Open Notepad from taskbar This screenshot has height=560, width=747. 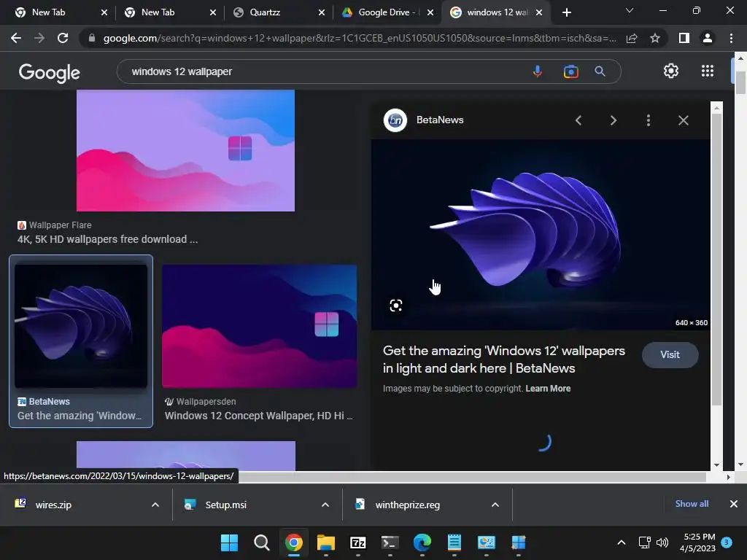[454, 542]
